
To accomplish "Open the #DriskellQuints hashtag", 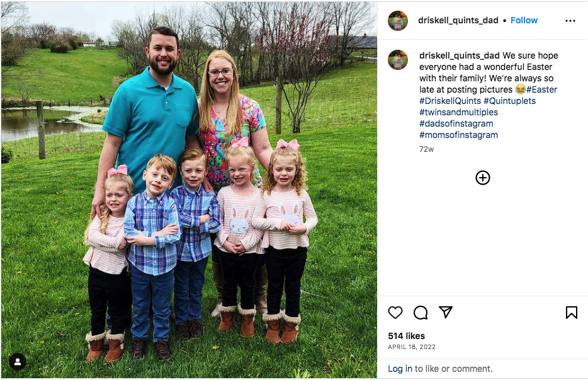I will tap(450, 101).
